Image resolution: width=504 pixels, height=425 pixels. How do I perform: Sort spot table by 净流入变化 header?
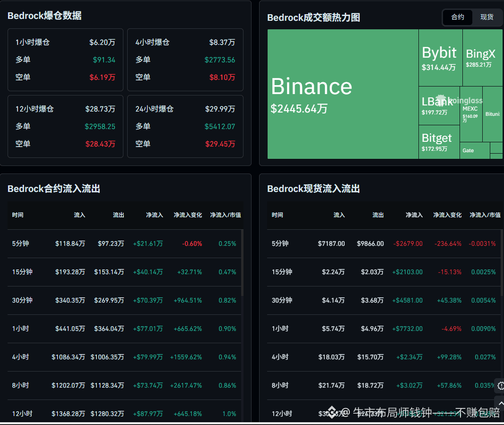coord(447,215)
